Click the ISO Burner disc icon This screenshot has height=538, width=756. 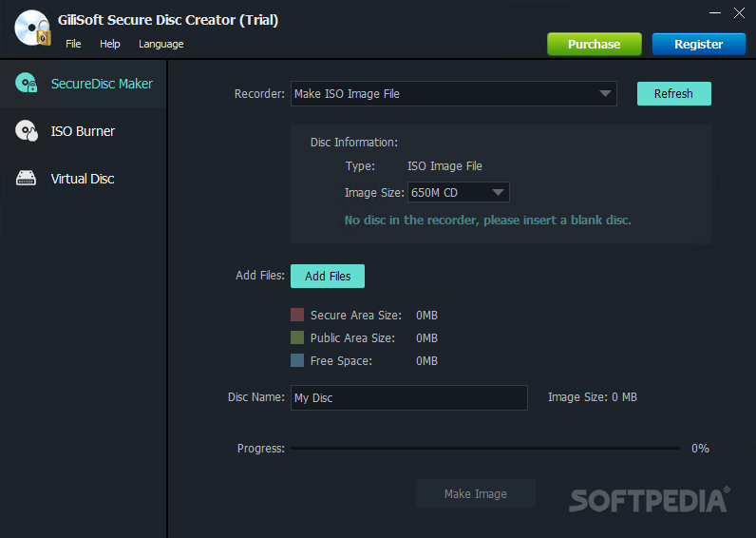click(x=26, y=130)
